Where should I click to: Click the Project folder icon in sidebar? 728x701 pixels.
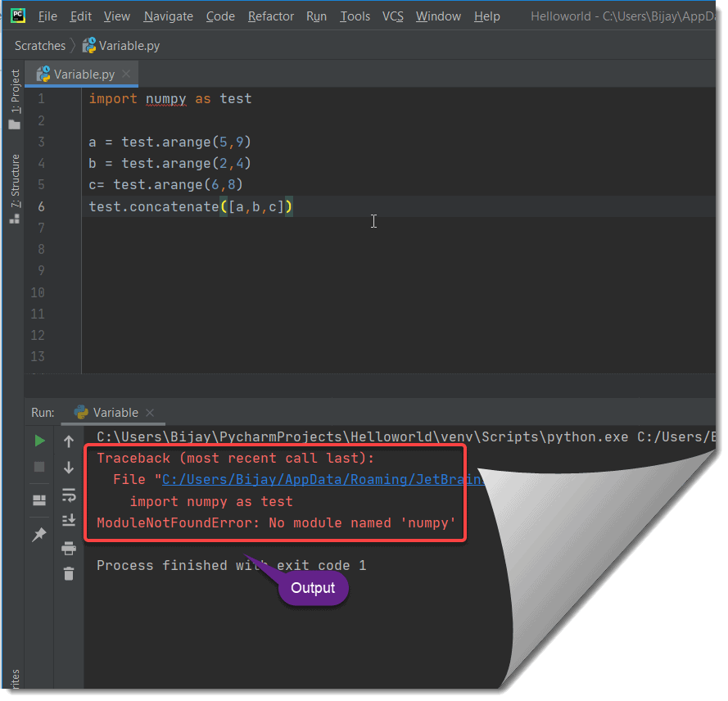(15, 124)
